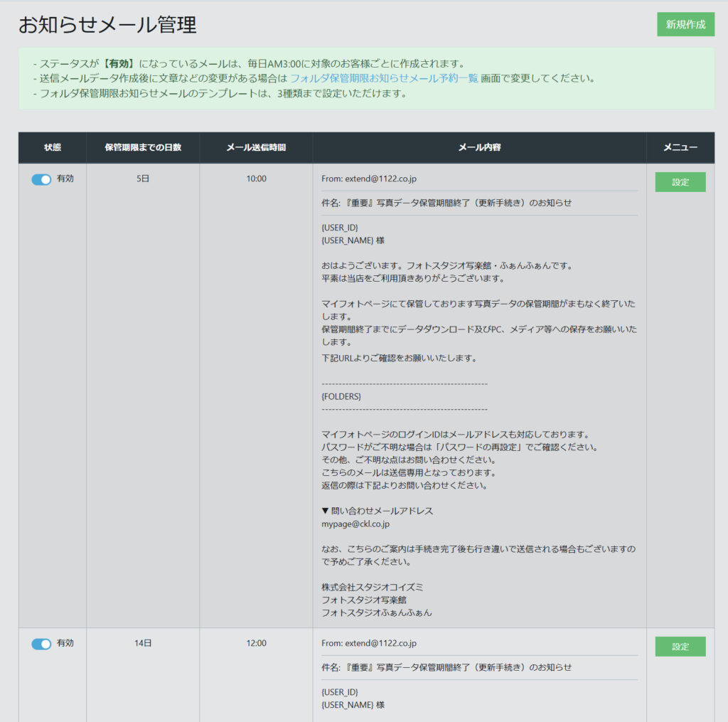728x722 pixels.
Task: Open 設定 for the 10:00 email template
Action: pos(680,182)
